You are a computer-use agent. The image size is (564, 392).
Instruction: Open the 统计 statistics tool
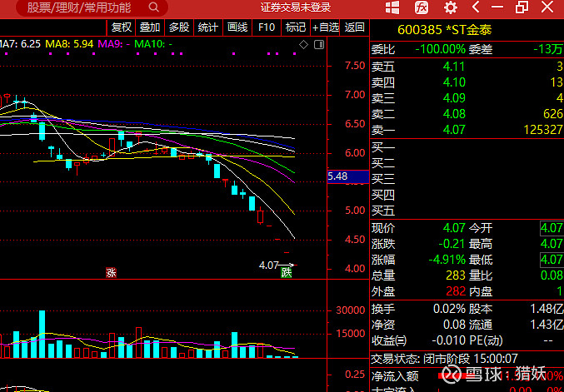207,27
